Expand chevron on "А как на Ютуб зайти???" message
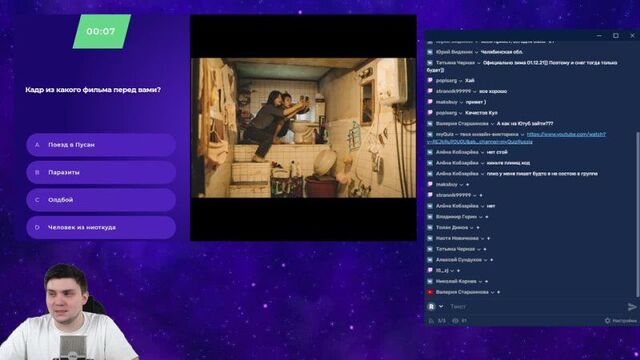The image size is (640, 360). point(492,123)
